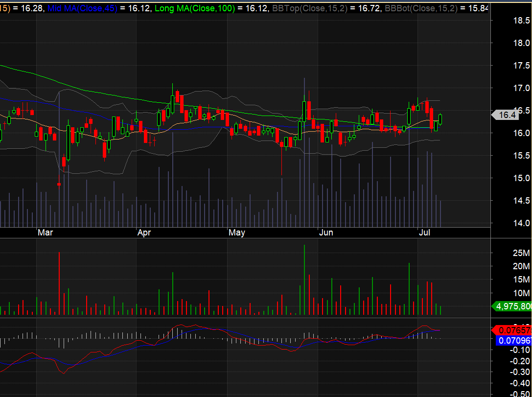Screen dimensions: 532x397
Task: Click the Mar label on date axis
Action: tap(45, 233)
